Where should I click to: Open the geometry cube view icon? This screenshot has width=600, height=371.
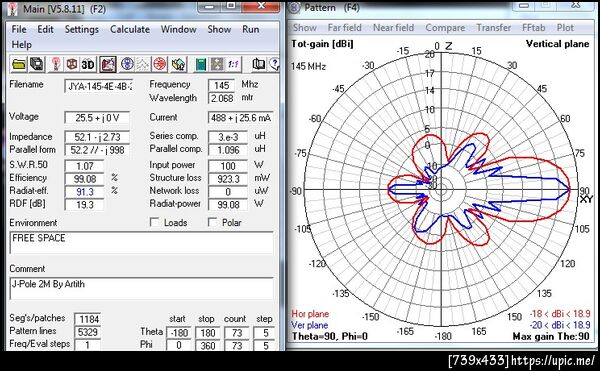click(x=72, y=64)
